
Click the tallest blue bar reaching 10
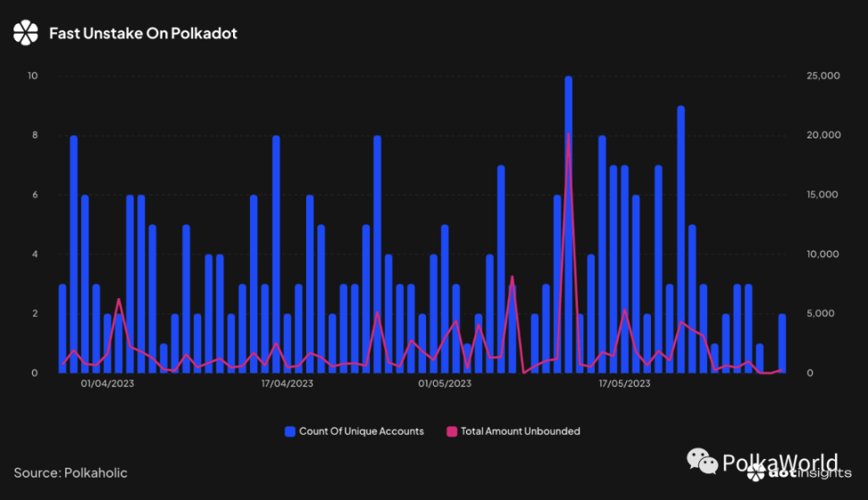tap(569, 224)
